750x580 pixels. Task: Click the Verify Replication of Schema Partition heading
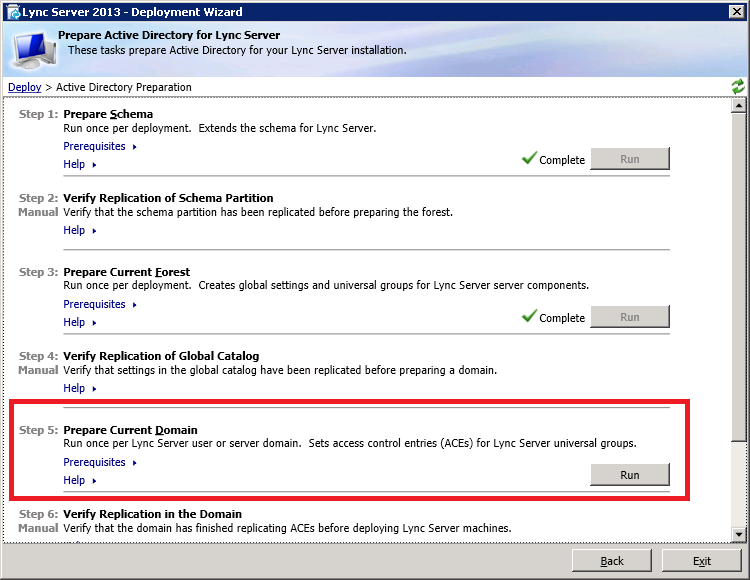click(168, 198)
